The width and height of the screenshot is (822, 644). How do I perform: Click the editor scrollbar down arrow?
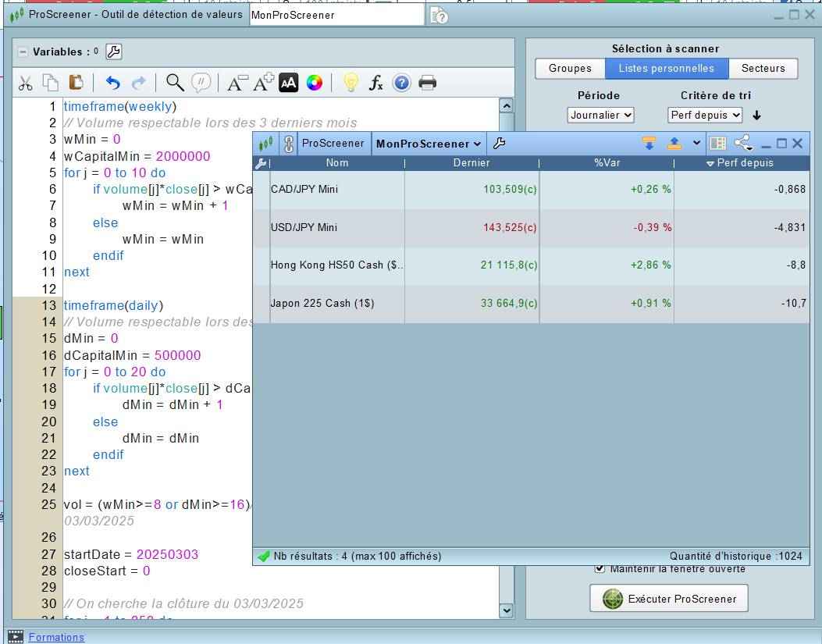[x=507, y=610]
